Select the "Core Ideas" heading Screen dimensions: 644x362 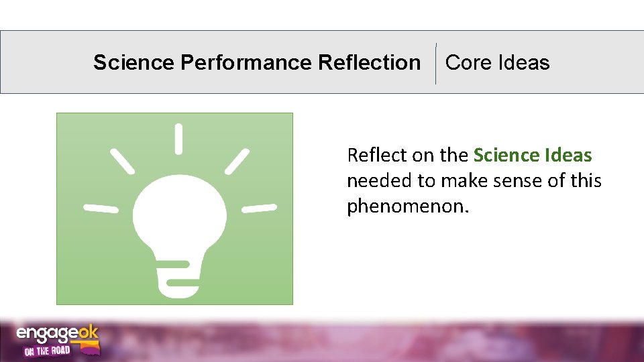click(x=497, y=63)
